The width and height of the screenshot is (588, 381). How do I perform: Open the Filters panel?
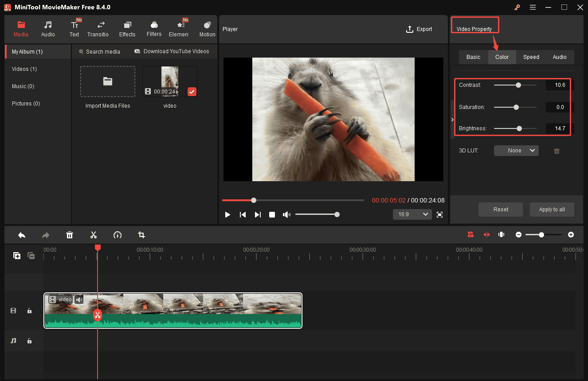154,28
